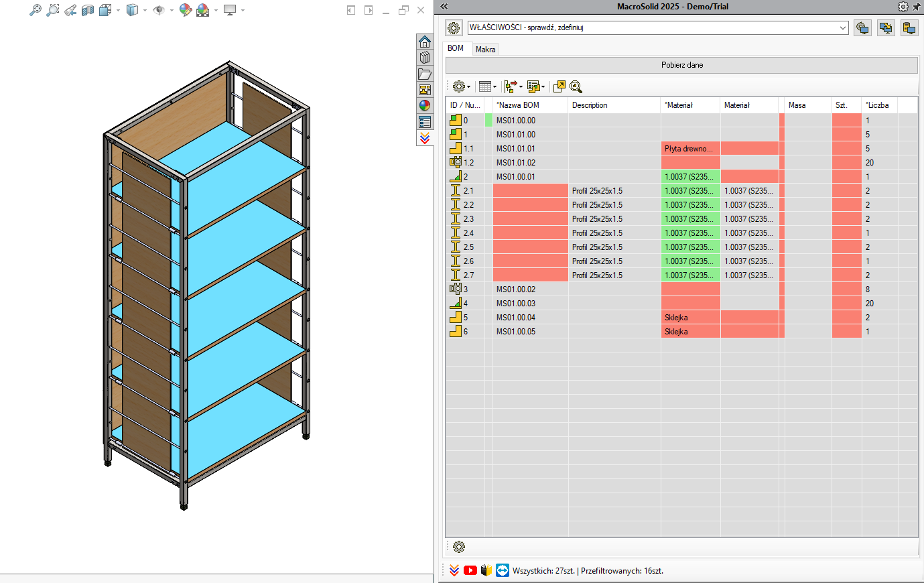Image resolution: width=924 pixels, height=583 pixels.
Task: Click the MacroSolid logo in status bar
Action: (x=454, y=570)
